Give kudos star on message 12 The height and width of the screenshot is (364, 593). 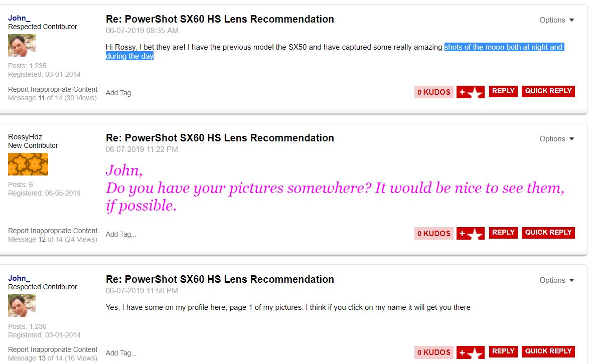click(470, 234)
